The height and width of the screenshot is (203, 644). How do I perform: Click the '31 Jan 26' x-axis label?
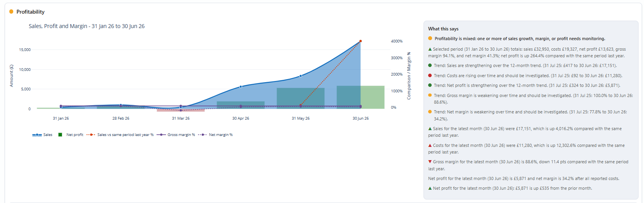pos(61,118)
